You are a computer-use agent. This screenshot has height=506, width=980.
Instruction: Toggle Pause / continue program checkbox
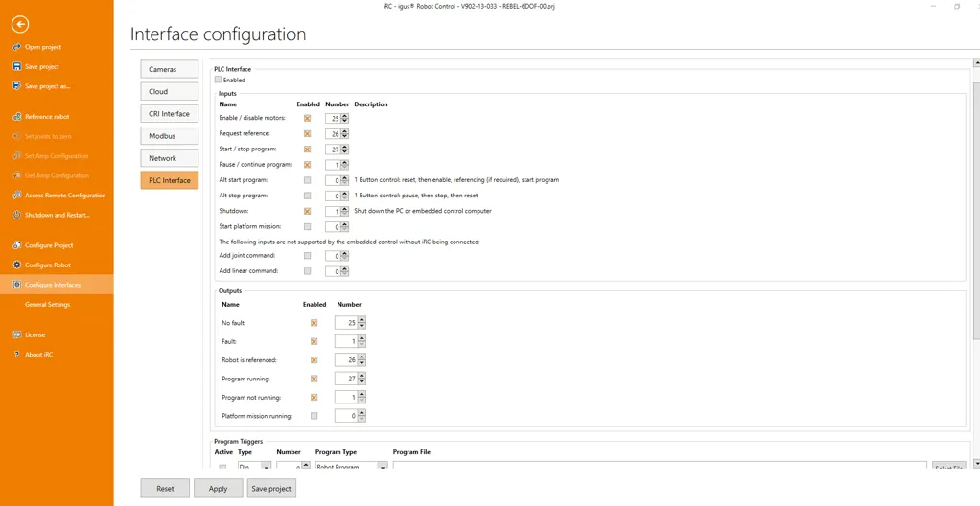[307, 165]
